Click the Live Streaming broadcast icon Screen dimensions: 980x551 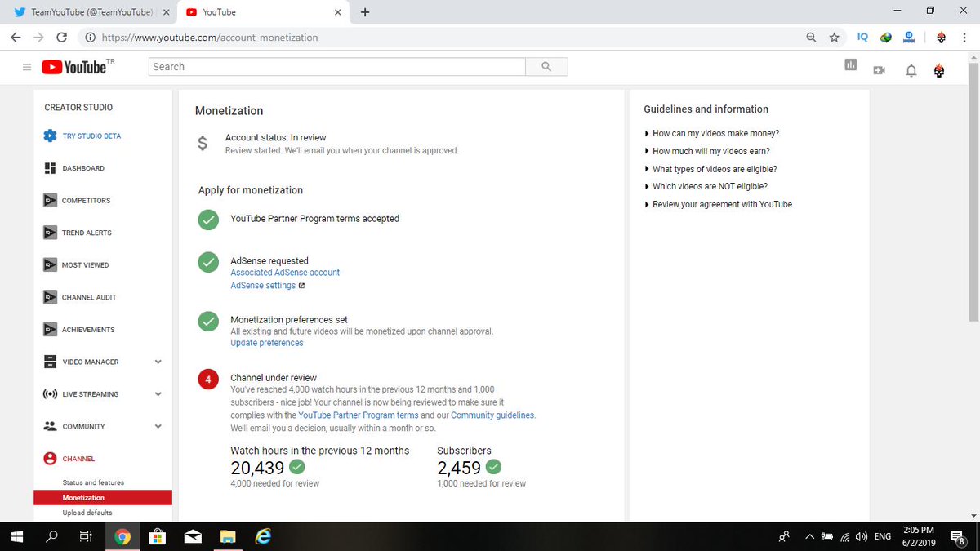[50, 394]
